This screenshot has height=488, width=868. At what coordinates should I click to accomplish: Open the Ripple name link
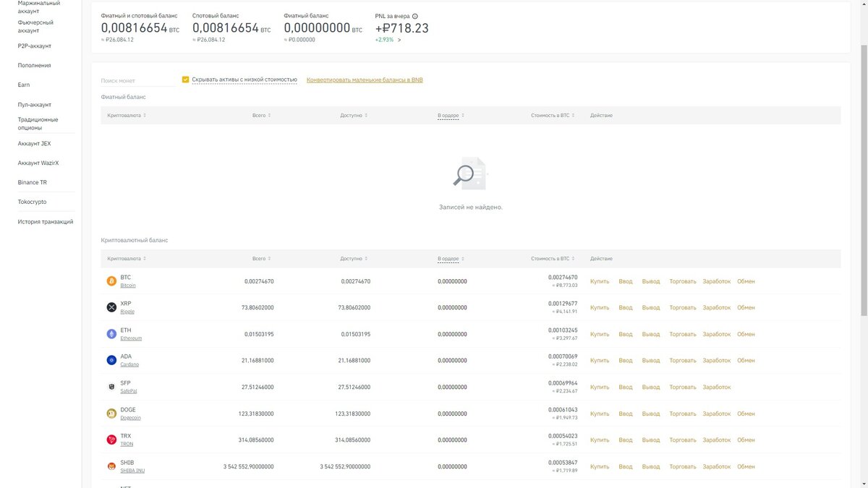pos(127,312)
